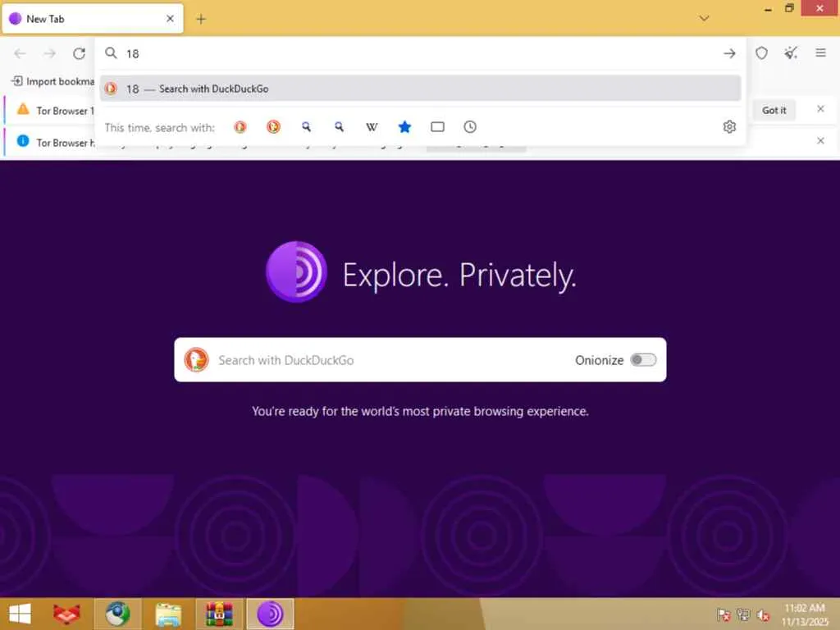The height and width of the screenshot is (630, 840).
Task: Search this time with Wikipedia
Action: 372,127
